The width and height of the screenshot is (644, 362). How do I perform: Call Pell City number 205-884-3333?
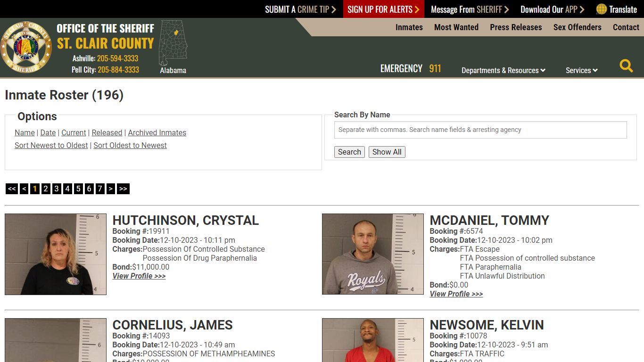(118, 70)
